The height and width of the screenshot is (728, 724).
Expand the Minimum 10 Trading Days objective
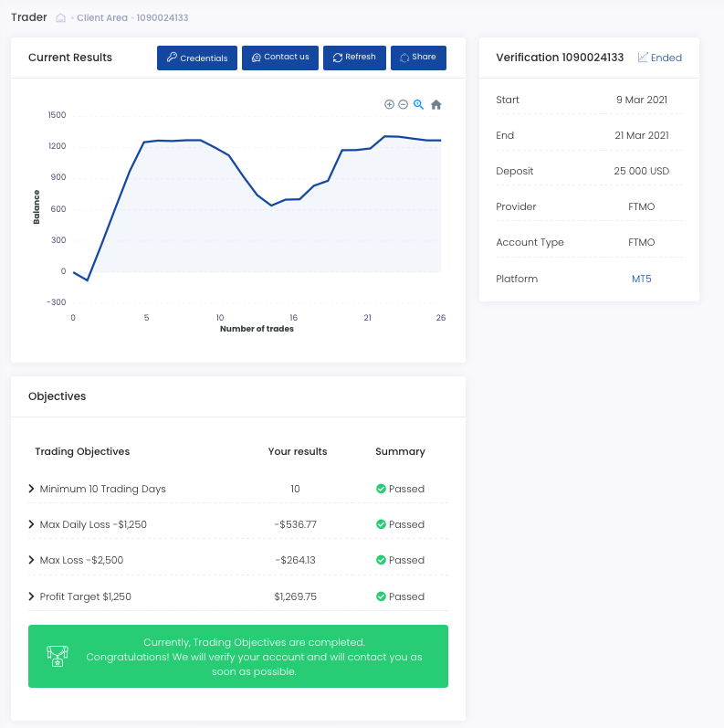(x=32, y=490)
